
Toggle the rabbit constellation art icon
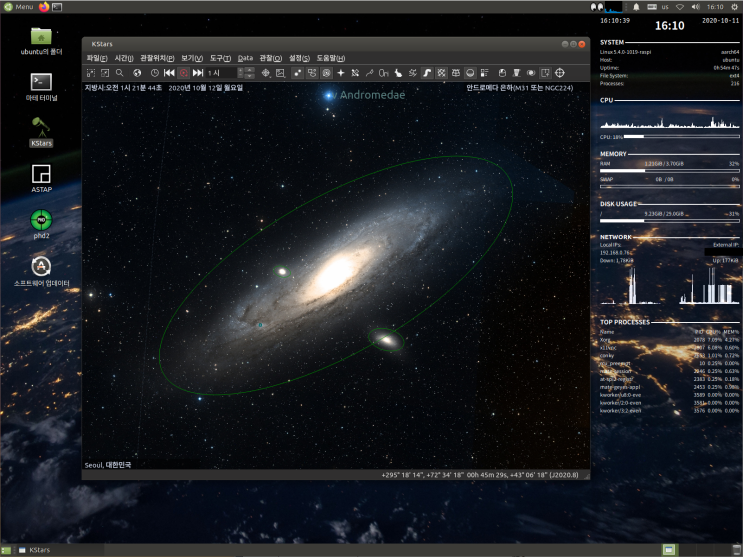coord(398,73)
